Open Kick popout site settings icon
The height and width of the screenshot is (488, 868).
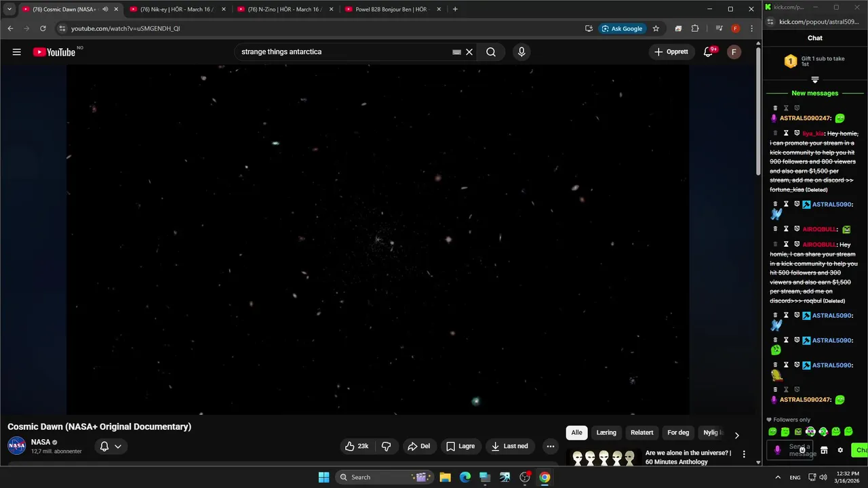771,22
